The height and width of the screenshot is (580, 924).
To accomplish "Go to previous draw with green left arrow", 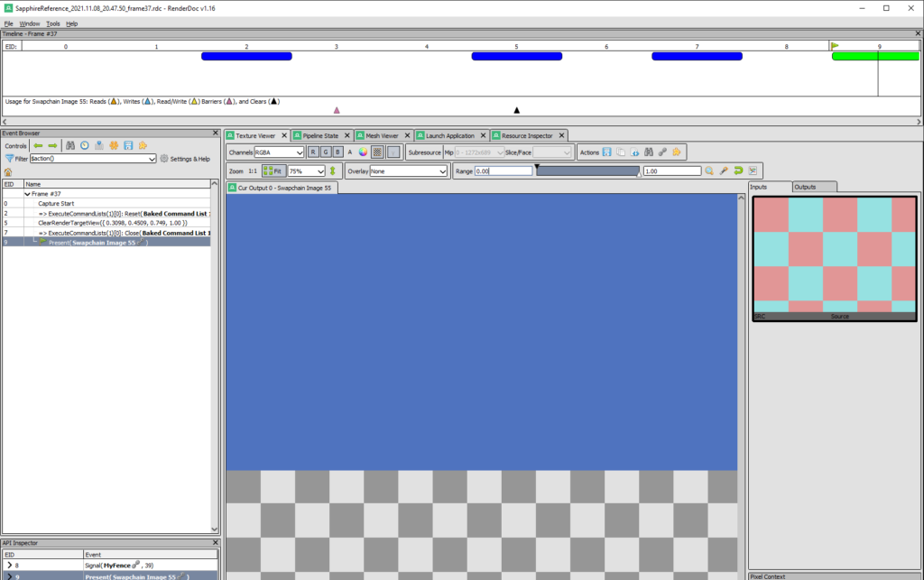I will [x=38, y=145].
